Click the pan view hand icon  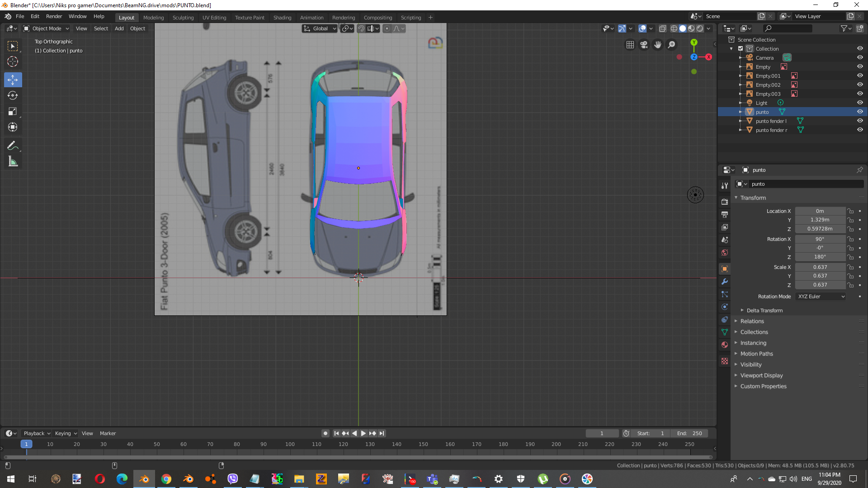[x=658, y=45]
